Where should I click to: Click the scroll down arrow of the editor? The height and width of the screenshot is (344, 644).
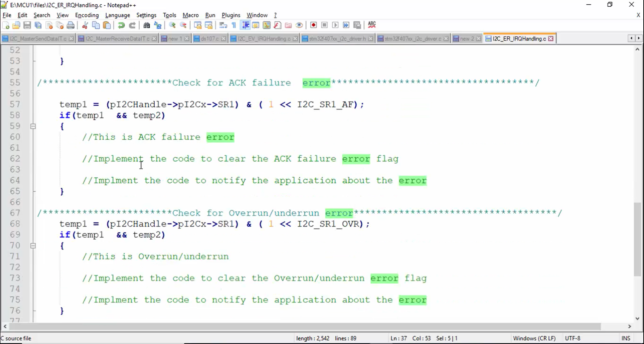(637, 318)
